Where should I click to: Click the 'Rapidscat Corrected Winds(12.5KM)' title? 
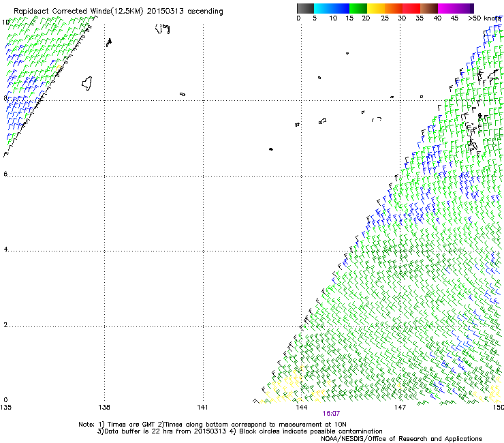tap(78, 12)
